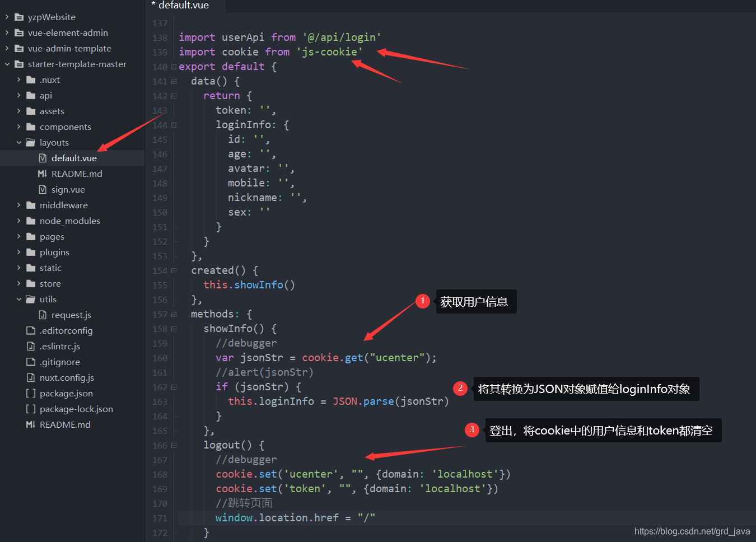
Task: Collapse the utils folder chevron
Action: point(18,299)
